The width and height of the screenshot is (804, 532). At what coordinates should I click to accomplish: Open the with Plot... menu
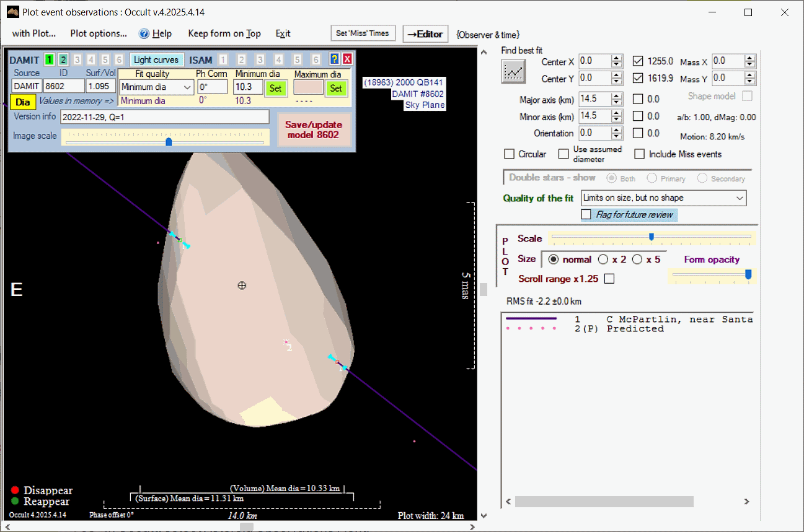point(34,33)
